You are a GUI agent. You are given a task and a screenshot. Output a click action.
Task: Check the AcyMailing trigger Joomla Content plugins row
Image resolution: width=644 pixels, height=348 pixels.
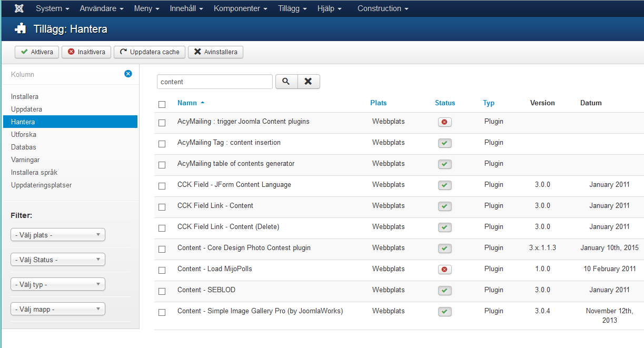click(162, 123)
